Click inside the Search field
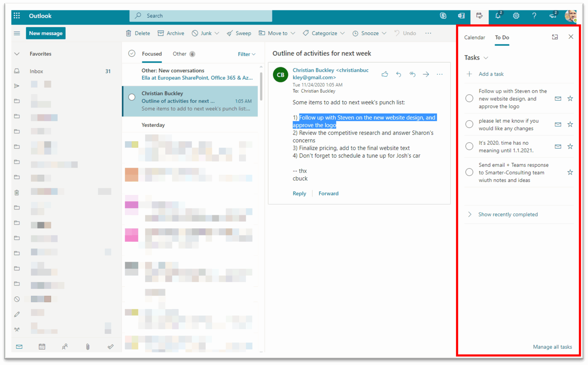This screenshot has height=365, width=588. (201, 16)
